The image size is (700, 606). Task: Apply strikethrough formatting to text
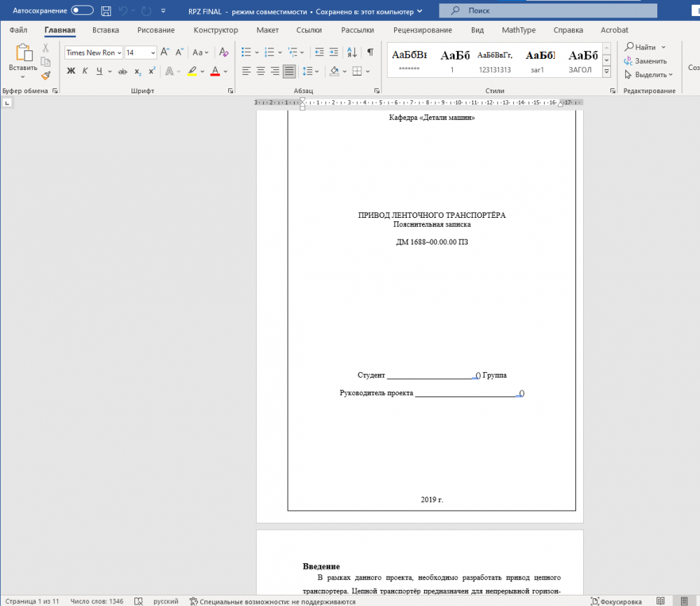tap(122, 71)
